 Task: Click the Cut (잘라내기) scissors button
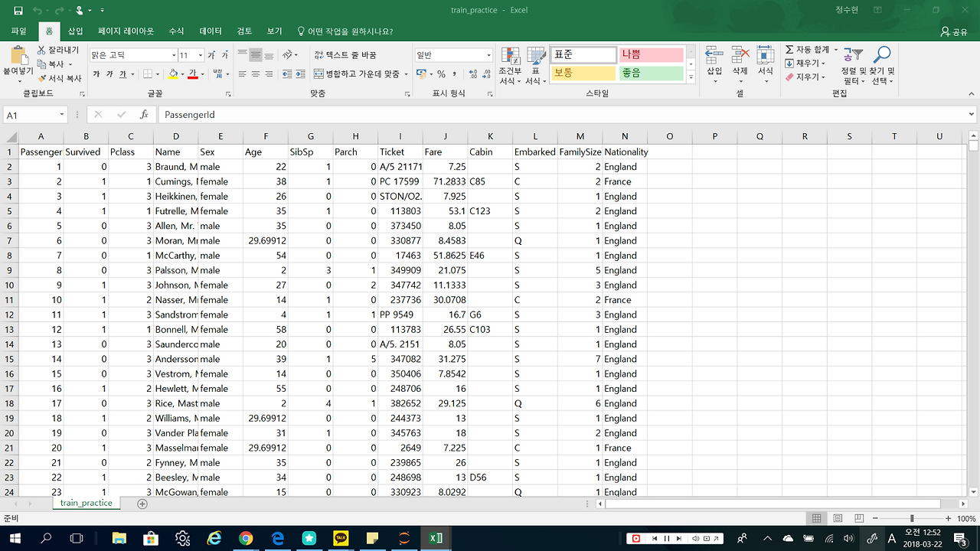pos(58,51)
